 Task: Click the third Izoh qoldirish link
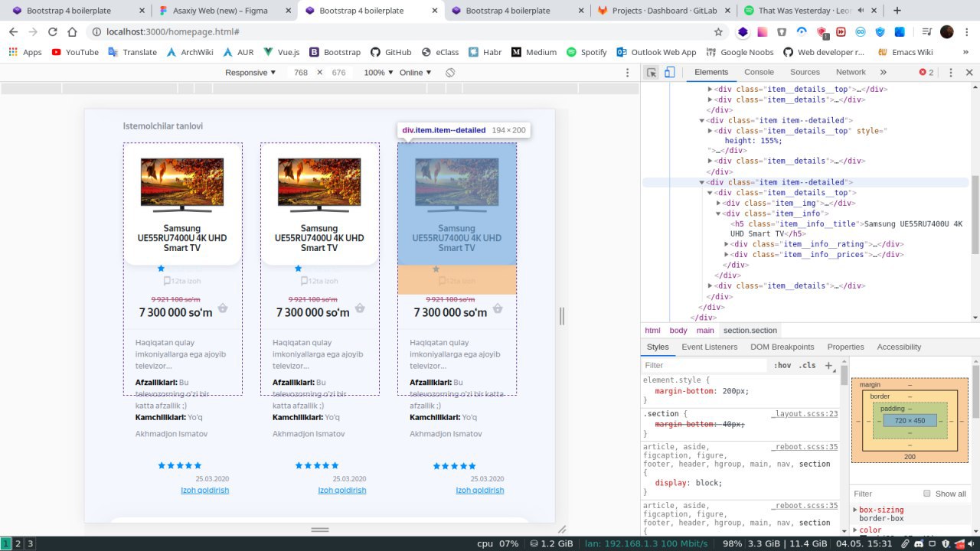click(x=480, y=490)
